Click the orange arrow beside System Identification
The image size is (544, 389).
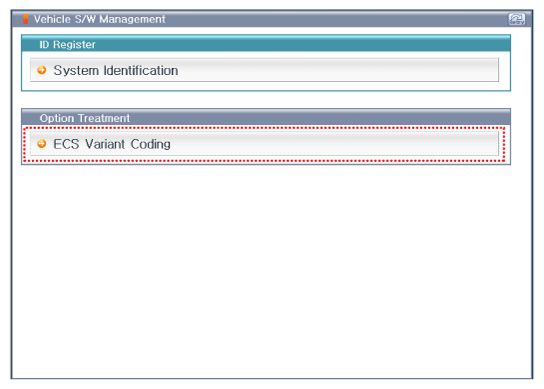pyautogui.click(x=42, y=70)
